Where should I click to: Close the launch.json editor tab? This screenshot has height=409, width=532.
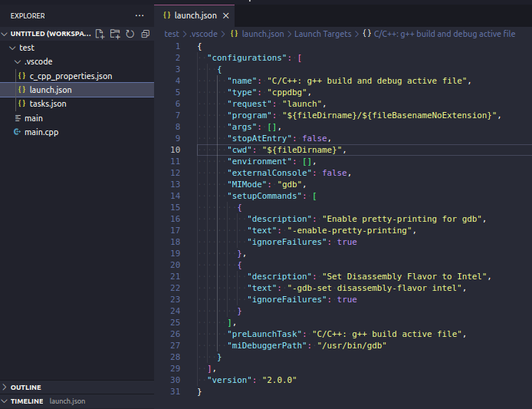226,15
